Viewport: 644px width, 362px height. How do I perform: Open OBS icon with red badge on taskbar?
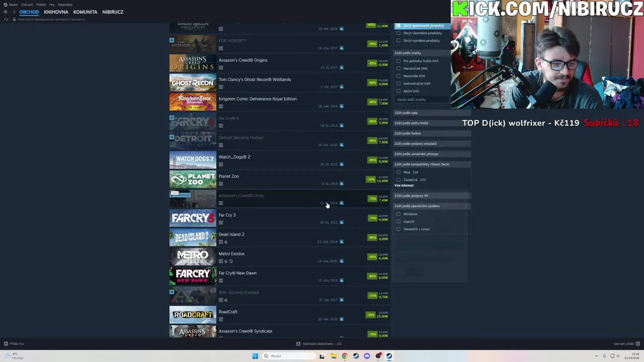click(x=378, y=356)
